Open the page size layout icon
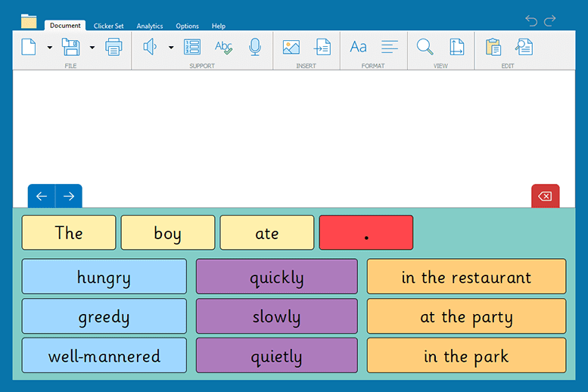The width and height of the screenshot is (588, 392). pos(457,47)
